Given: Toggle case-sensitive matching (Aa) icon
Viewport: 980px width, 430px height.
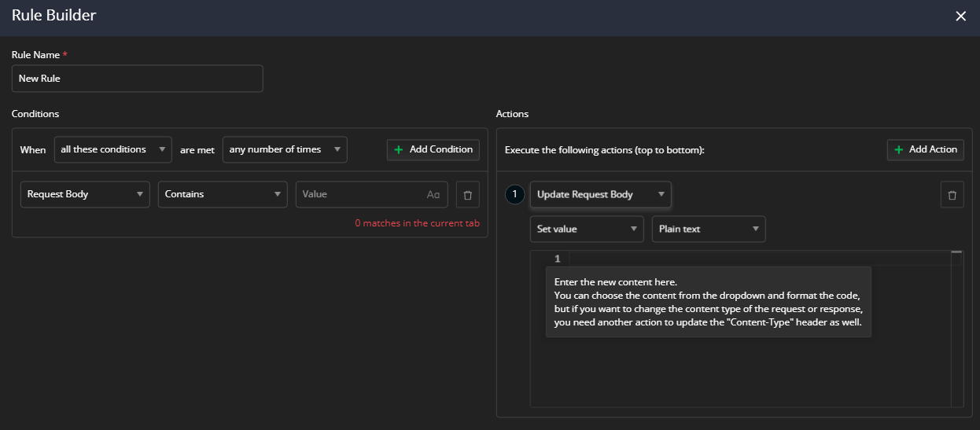Looking at the screenshot, I should [433, 194].
